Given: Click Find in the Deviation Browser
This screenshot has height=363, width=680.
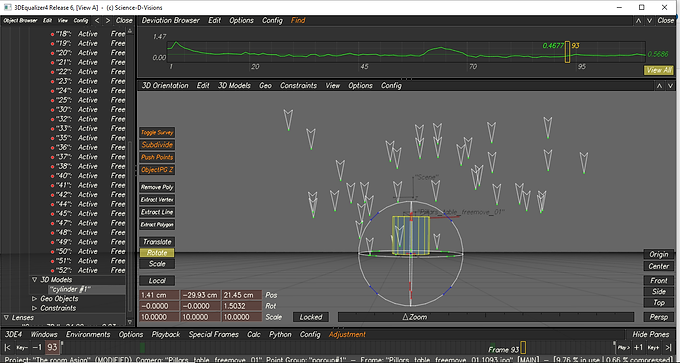Looking at the screenshot, I should pos(298,20).
